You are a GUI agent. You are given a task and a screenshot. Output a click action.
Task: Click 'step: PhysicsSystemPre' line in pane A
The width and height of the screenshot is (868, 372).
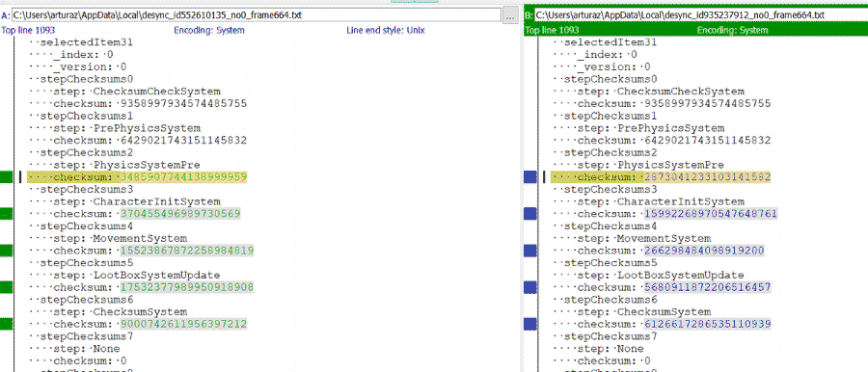click(126, 165)
